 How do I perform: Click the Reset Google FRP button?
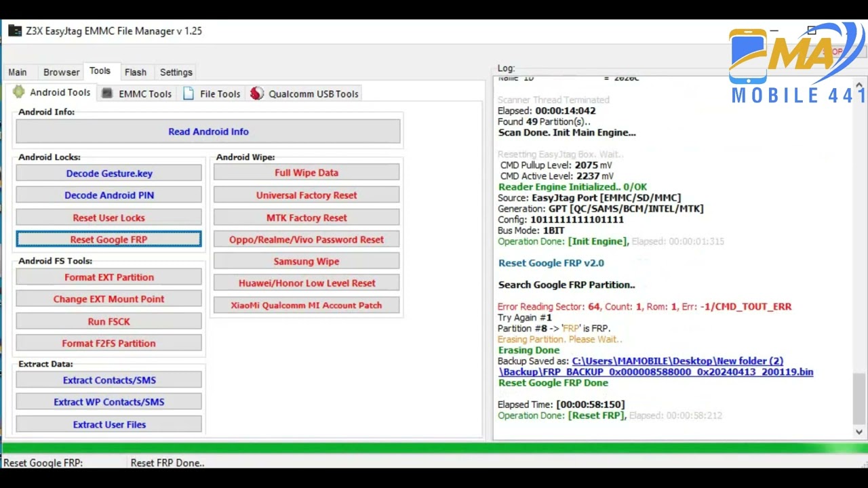coord(108,239)
